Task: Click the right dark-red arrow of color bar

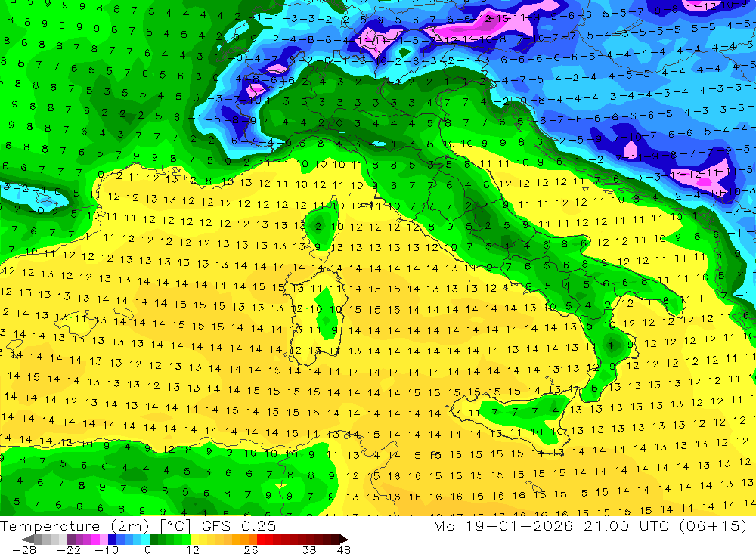Action: (x=343, y=539)
